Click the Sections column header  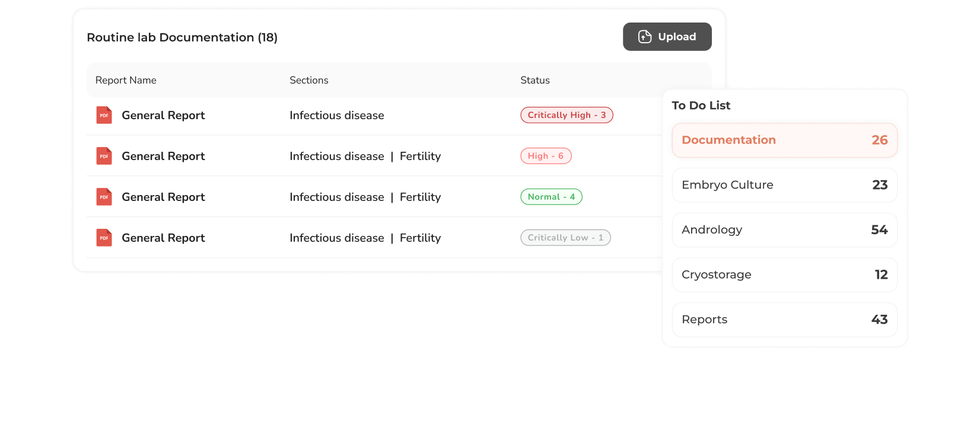pyautogui.click(x=308, y=80)
